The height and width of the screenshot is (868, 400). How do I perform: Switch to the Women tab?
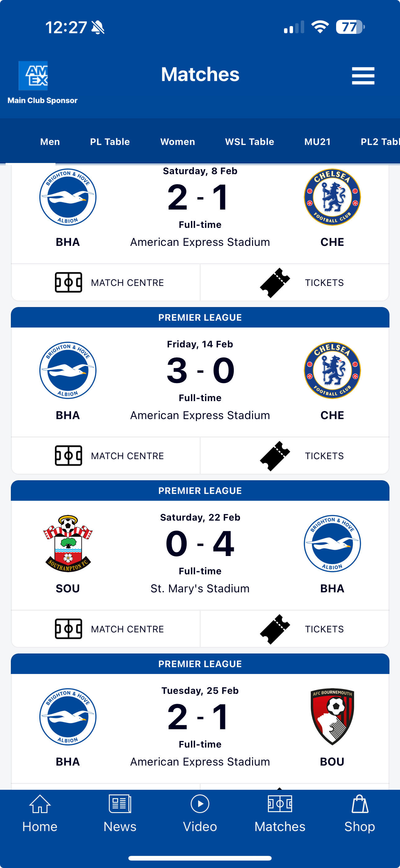[x=177, y=142]
